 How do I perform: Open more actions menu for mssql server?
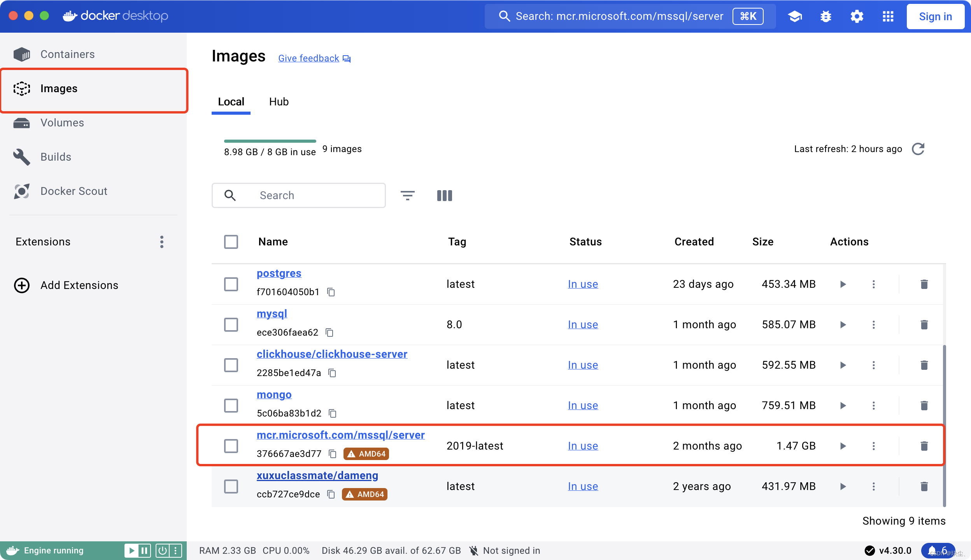874,446
